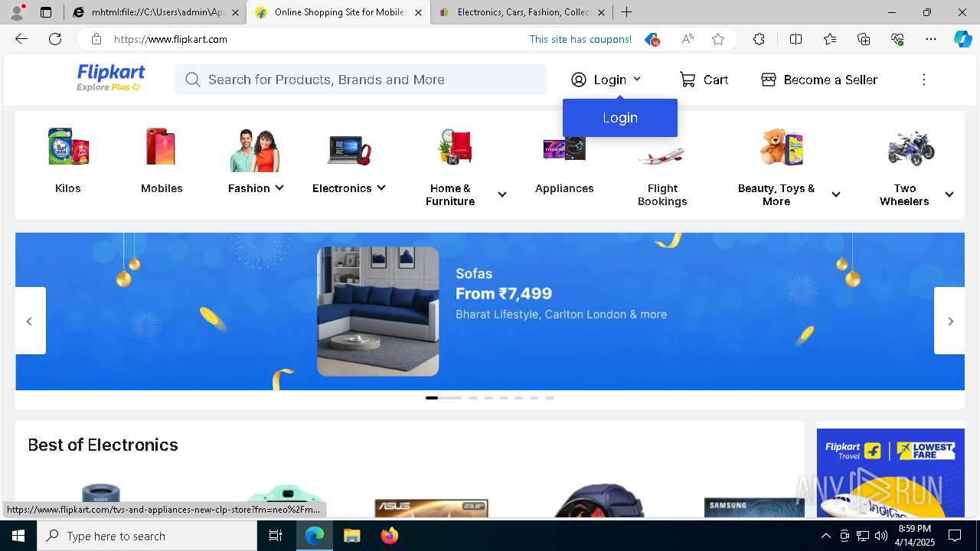Open the Become a Seller store icon
Image resolution: width=980 pixels, height=551 pixels.
click(769, 80)
